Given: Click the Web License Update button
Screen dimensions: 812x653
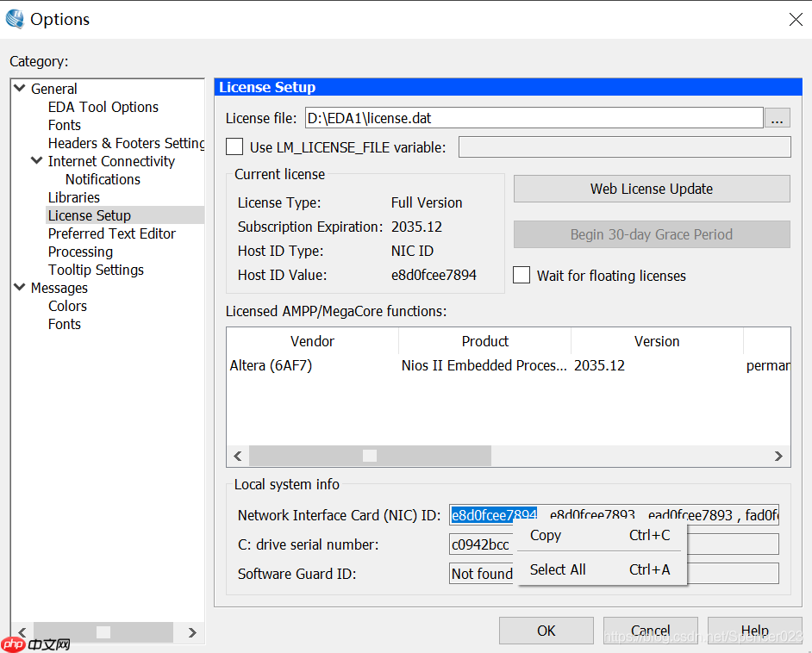Looking at the screenshot, I should (x=651, y=189).
